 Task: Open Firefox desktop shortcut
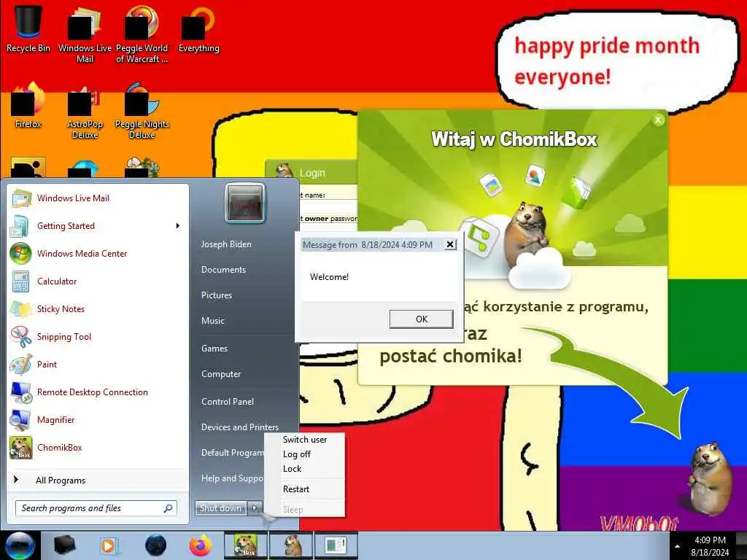[28, 106]
